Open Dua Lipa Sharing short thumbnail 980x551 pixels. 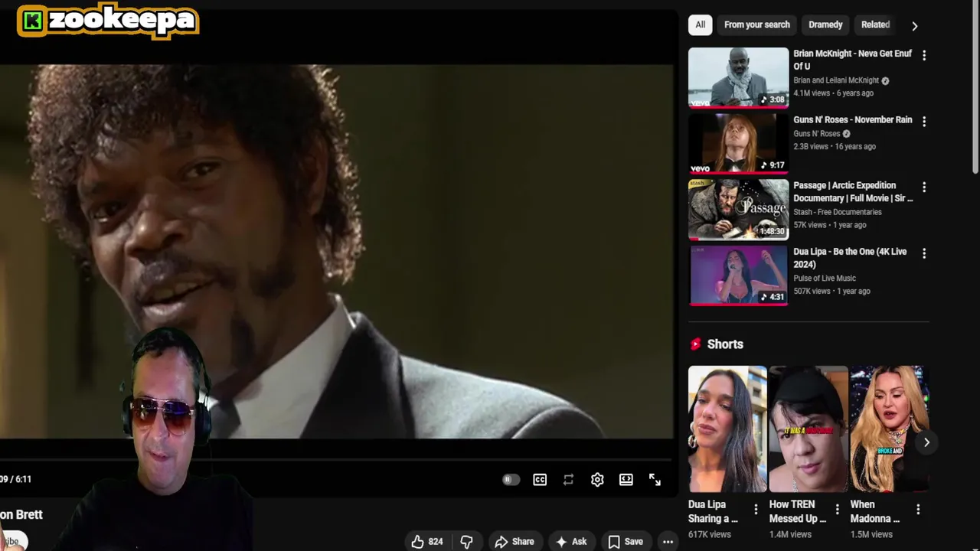tap(727, 429)
